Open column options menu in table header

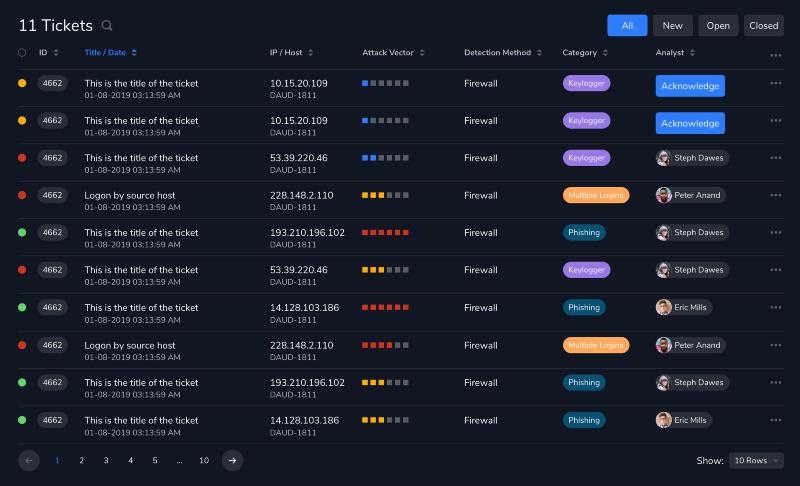point(776,55)
